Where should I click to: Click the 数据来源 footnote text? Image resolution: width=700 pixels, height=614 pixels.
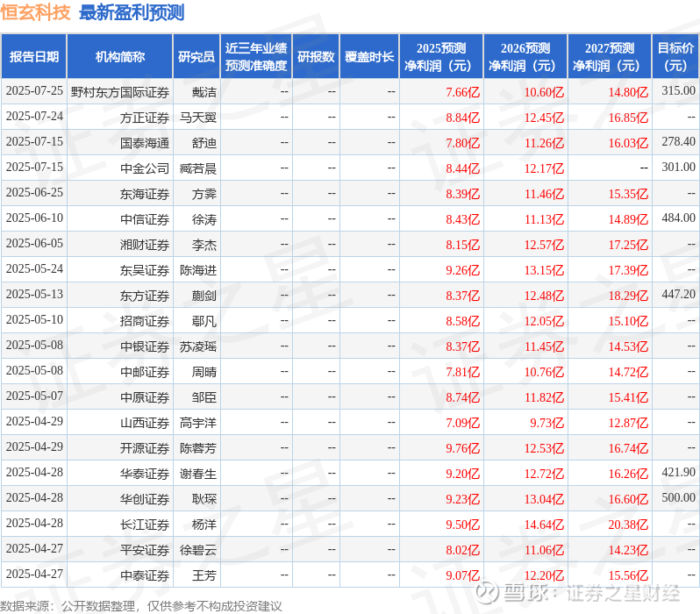pos(141,606)
